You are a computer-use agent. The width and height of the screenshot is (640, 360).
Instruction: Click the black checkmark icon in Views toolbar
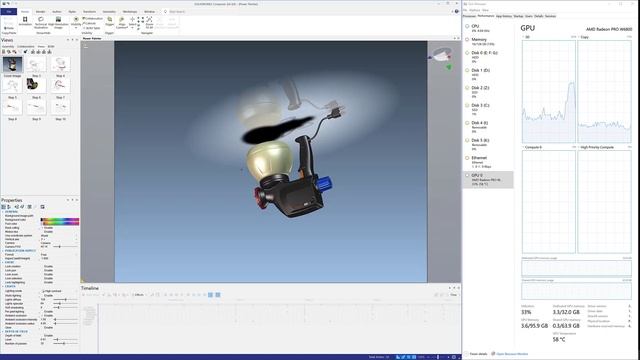tap(25, 52)
